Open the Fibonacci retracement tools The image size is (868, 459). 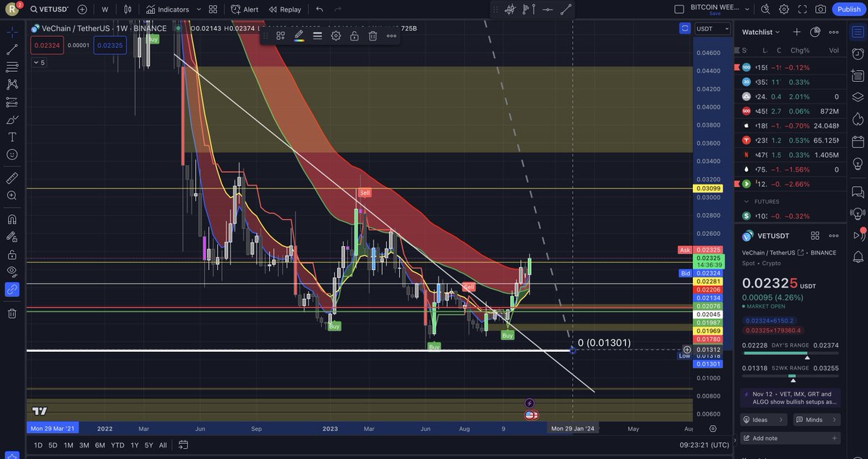point(12,67)
